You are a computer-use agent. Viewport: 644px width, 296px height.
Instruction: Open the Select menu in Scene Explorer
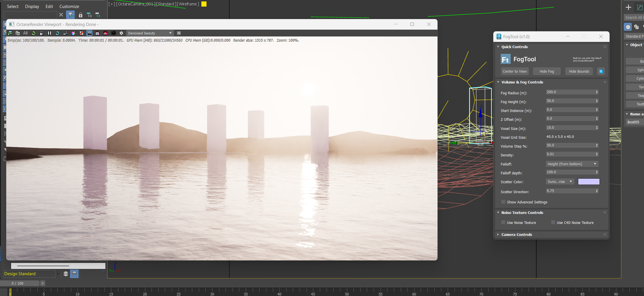(x=13, y=6)
